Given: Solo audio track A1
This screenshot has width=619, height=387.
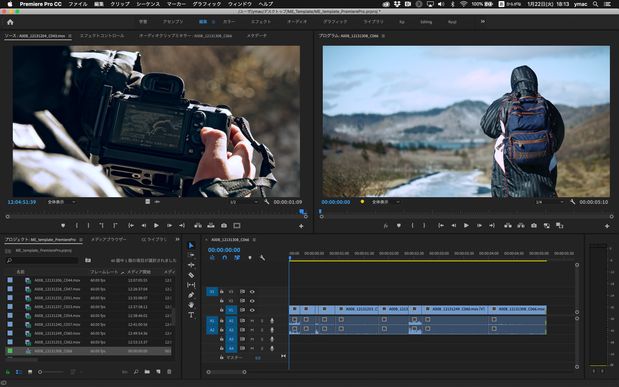Looking at the screenshot, I should click(x=262, y=321).
